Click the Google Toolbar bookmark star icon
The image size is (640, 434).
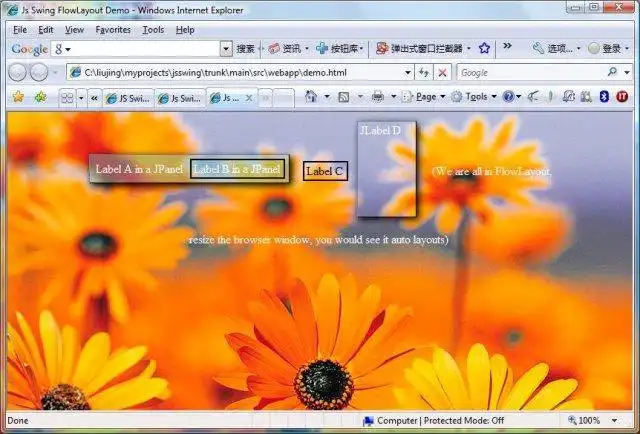pyautogui.click(x=484, y=49)
